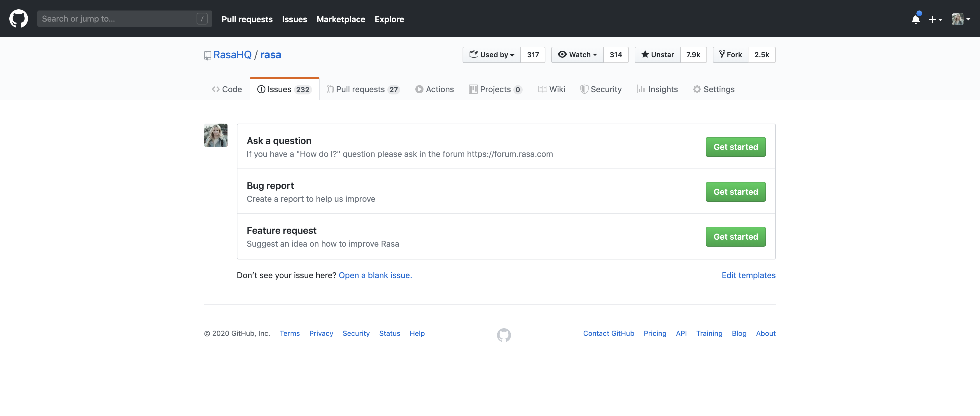This screenshot has width=980, height=416.
Task: Go to Issues in top navigation
Action: coord(295,19)
